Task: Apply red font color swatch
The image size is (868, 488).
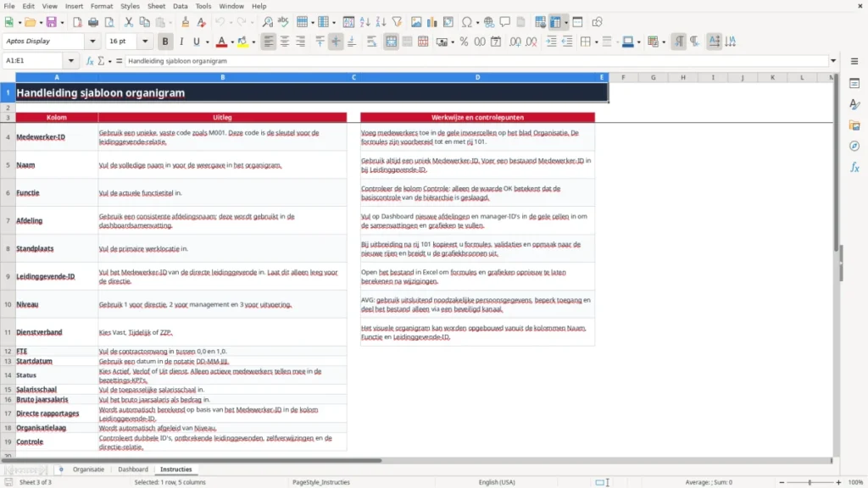Action: click(221, 42)
